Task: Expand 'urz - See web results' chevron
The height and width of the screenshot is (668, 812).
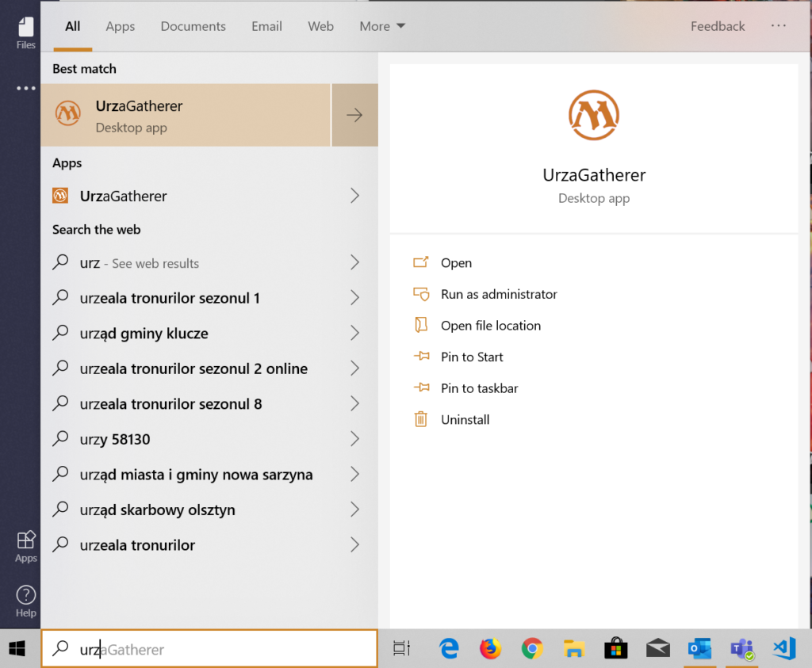Action: (354, 262)
